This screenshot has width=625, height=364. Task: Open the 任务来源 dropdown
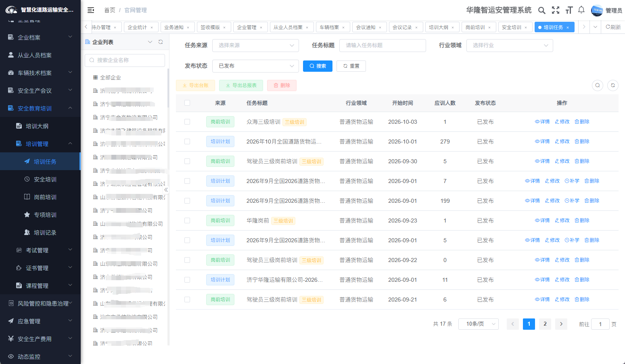tap(255, 46)
